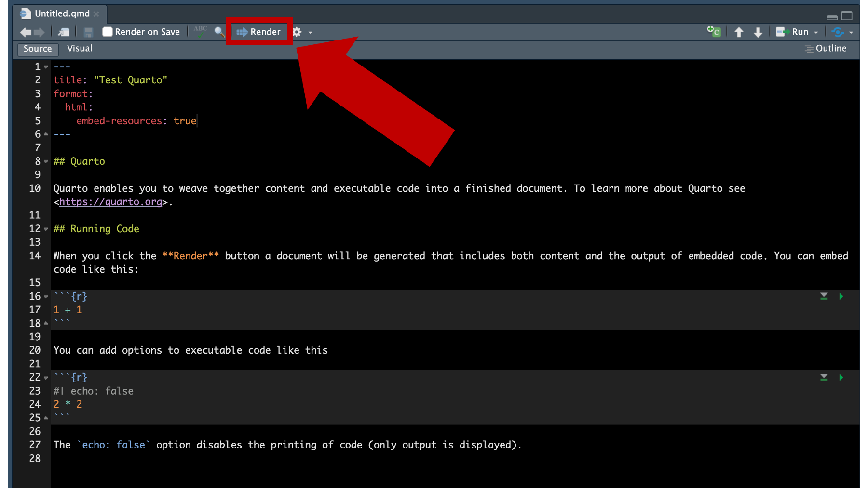Viewport: 868px width, 488px height.
Task: Go forward to next source location
Action: (x=39, y=32)
